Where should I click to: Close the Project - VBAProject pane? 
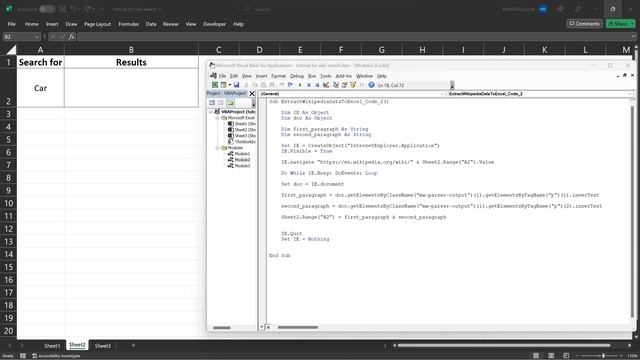point(252,93)
